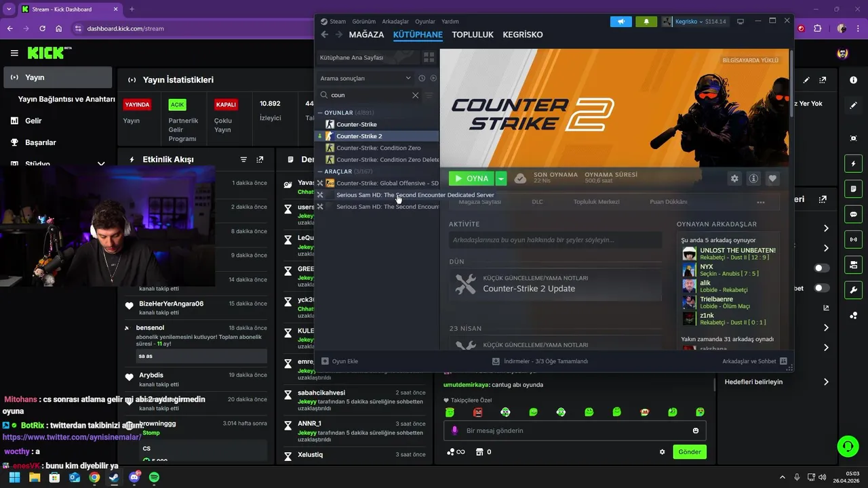Open Steam announcements megaphone button

point(620,21)
